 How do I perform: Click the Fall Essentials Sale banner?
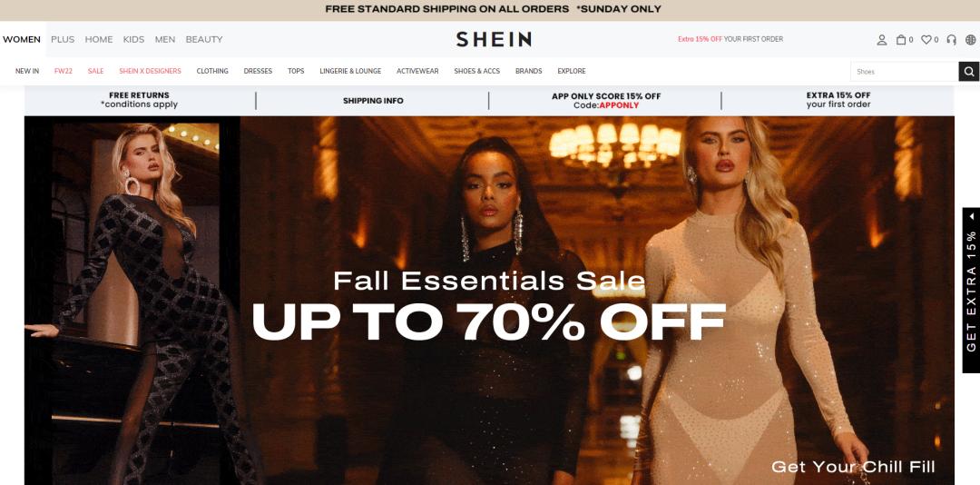point(489,301)
